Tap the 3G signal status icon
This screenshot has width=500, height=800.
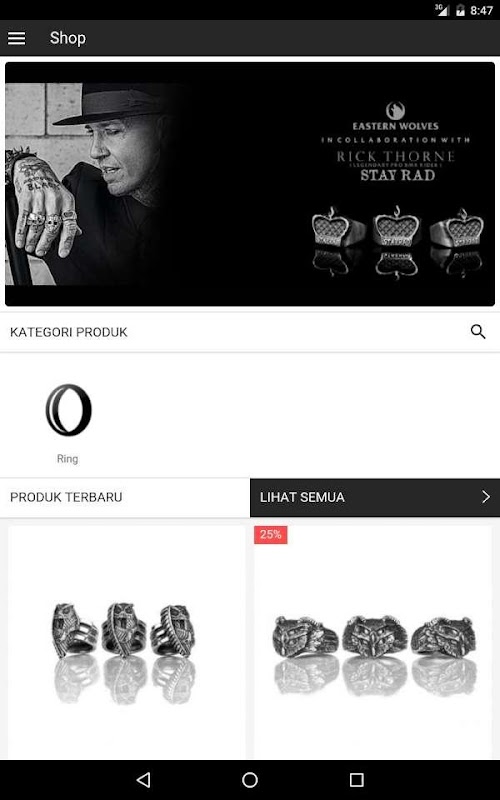pos(441,10)
